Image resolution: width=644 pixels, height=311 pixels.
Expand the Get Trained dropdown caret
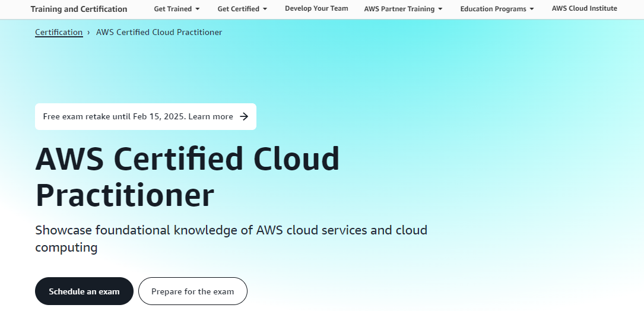pyautogui.click(x=198, y=9)
